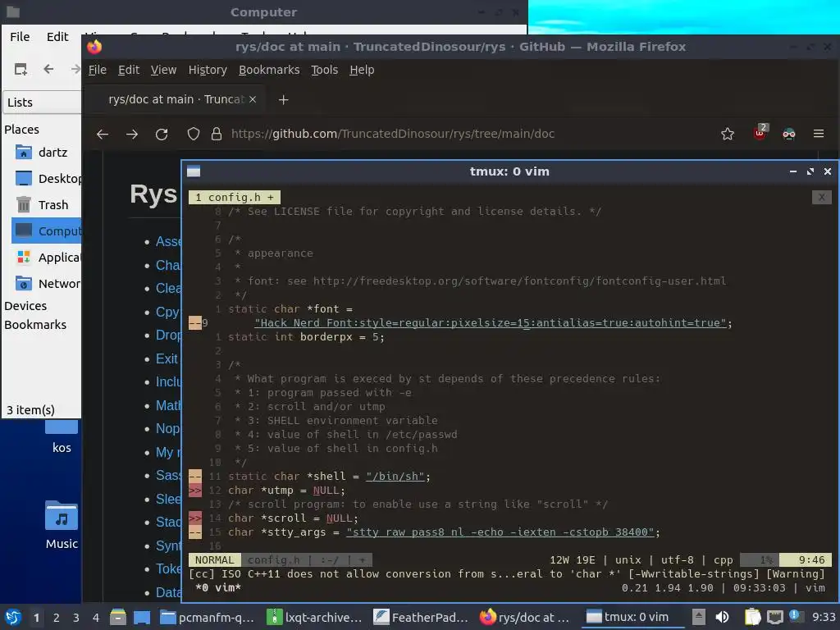Open the uBlock extension icon with badge
This screenshot has width=840, height=630.
coord(760,132)
